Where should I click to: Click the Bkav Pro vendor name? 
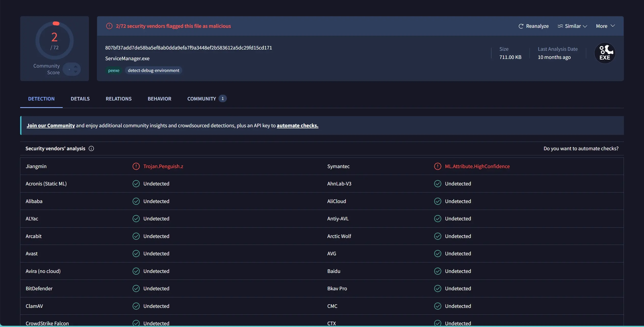pyautogui.click(x=337, y=288)
